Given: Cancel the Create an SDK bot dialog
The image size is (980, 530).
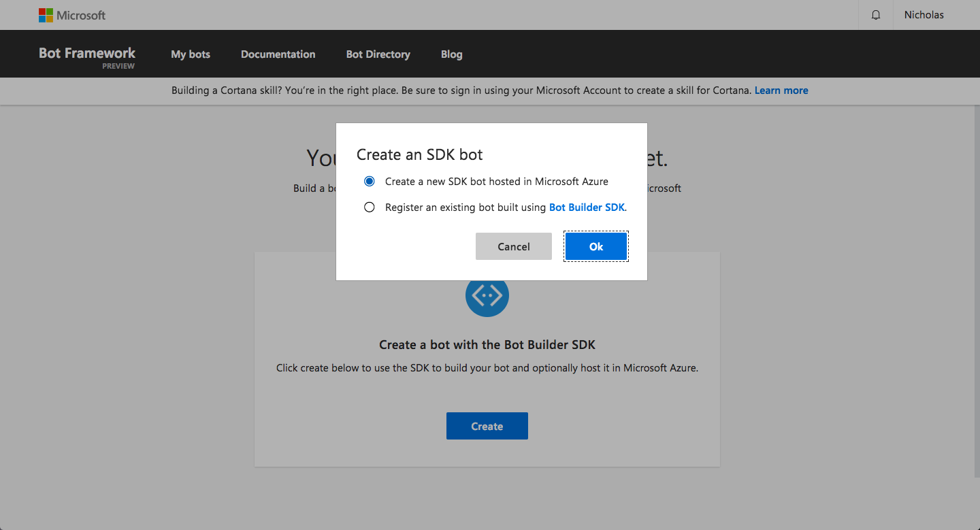Looking at the screenshot, I should point(514,246).
